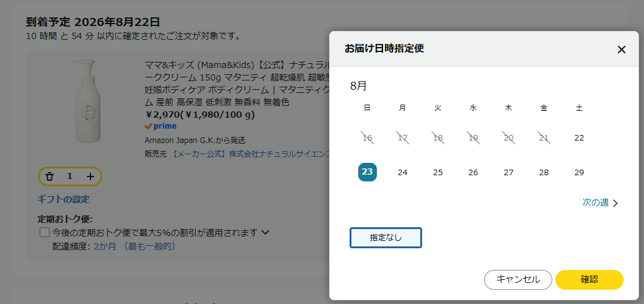The width and height of the screenshot is (644, 304).
Task: Open the メーカー公式 seller link
Action: click(x=250, y=154)
